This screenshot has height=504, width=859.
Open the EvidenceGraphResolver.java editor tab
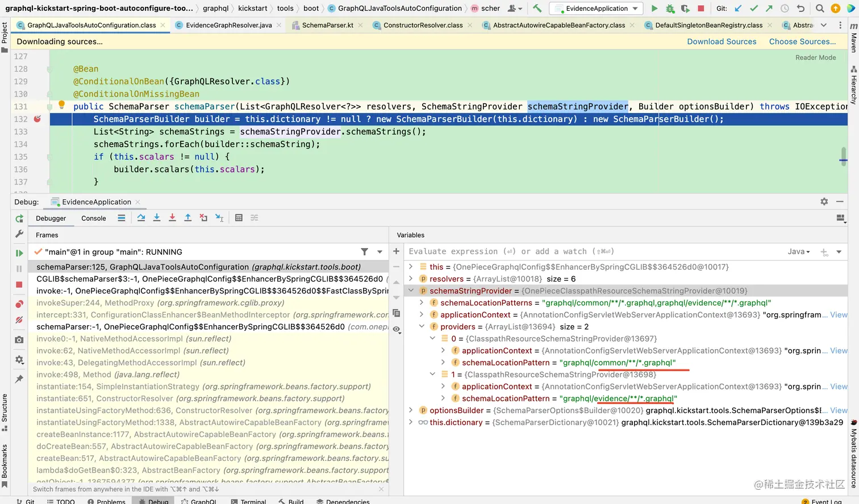click(x=228, y=26)
